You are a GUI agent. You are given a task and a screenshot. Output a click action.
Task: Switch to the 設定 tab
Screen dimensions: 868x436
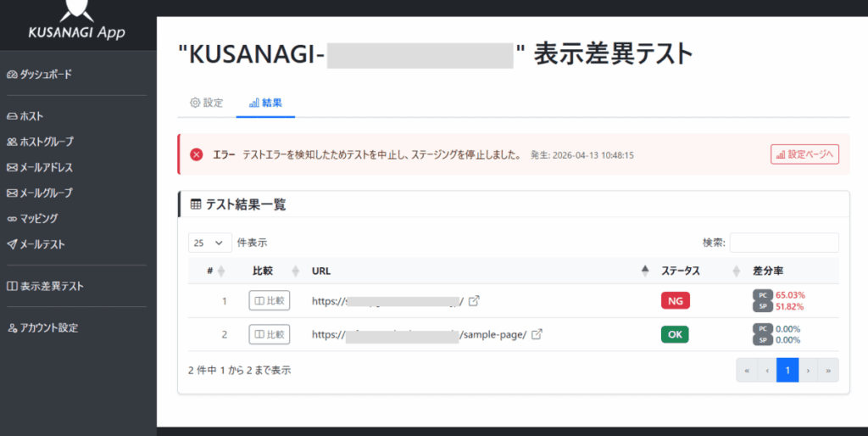pos(206,103)
